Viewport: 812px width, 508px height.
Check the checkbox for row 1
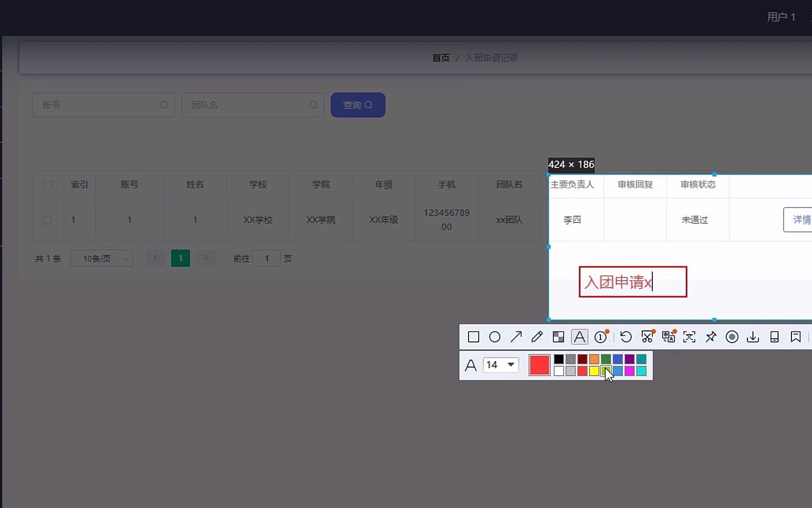[x=48, y=220]
